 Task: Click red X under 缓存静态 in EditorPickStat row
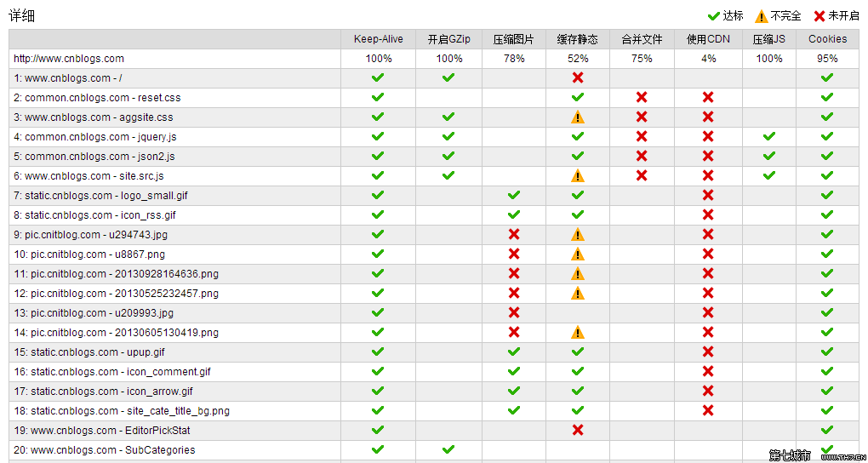[x=578, y=430]
